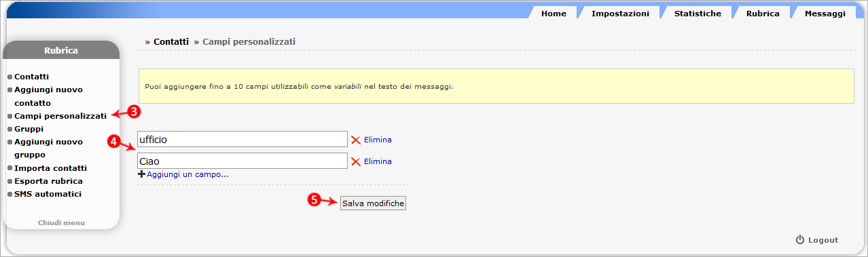Choose Importa contatti from sidebar
This screenshot has width=868, height=257.
(x=50, y=168)
